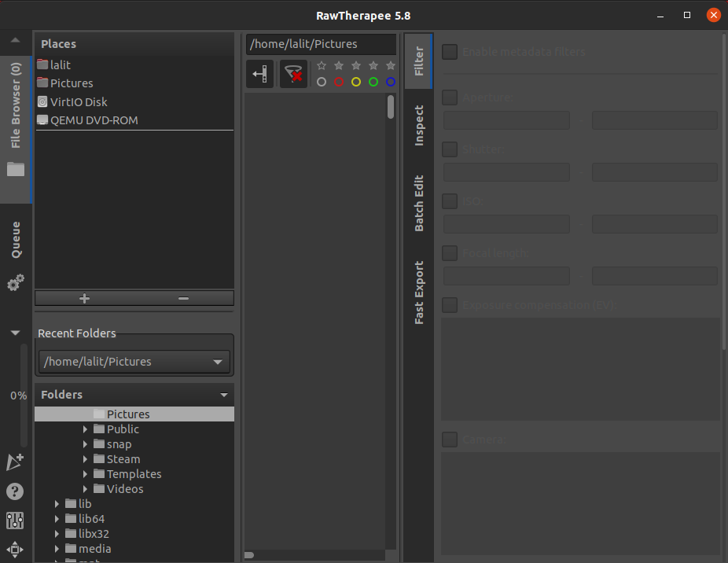
Task: Select VirtIO Disk in Places
Action: pos(79,101)
